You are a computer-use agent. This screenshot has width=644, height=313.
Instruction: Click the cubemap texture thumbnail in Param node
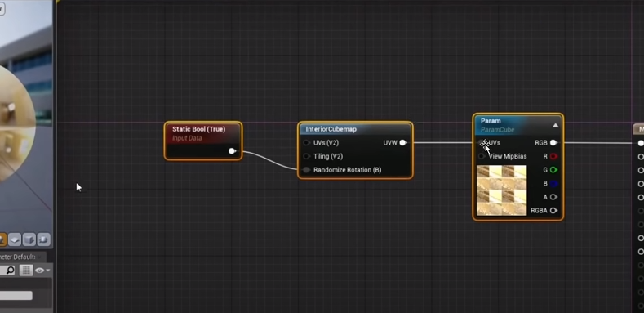point(501,190)
